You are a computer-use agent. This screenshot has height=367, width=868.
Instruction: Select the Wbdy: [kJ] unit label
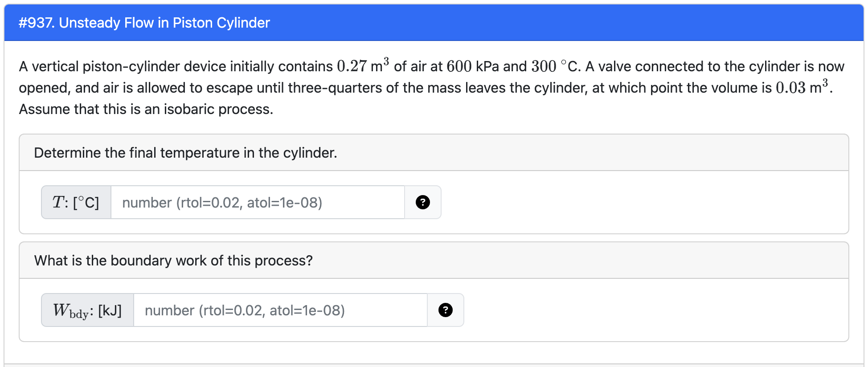coord(87,309)
